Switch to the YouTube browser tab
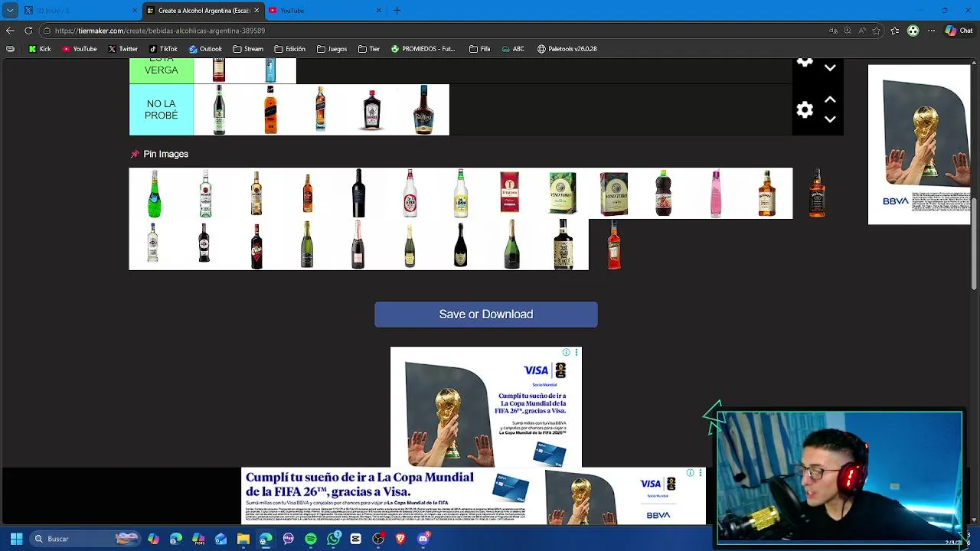Screen dimensions: 980x551 tap(324, 11)
